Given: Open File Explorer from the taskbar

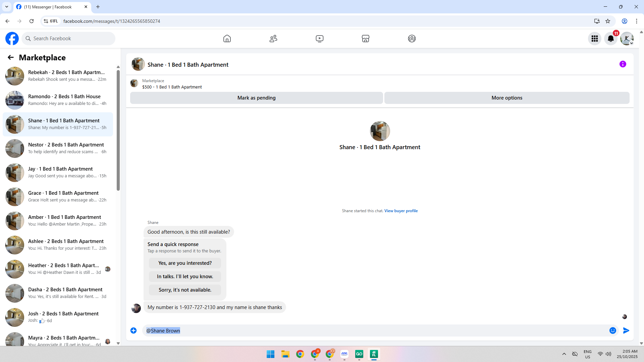Looking at the screenshot, I should coord(285,354).
